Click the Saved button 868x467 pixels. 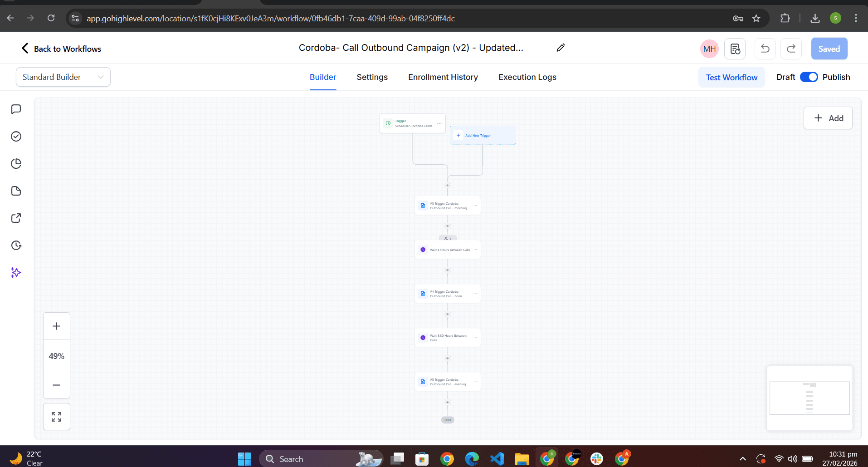[x=829, y=49]
